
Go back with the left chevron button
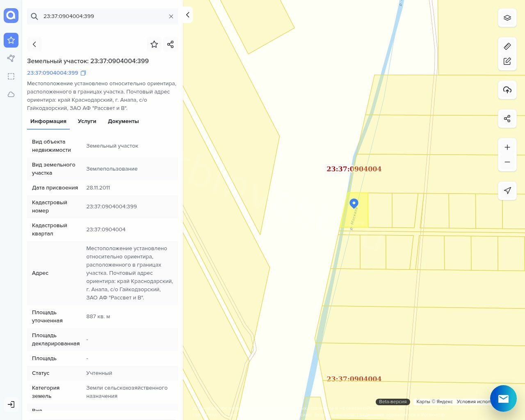[x=34, y=44]
